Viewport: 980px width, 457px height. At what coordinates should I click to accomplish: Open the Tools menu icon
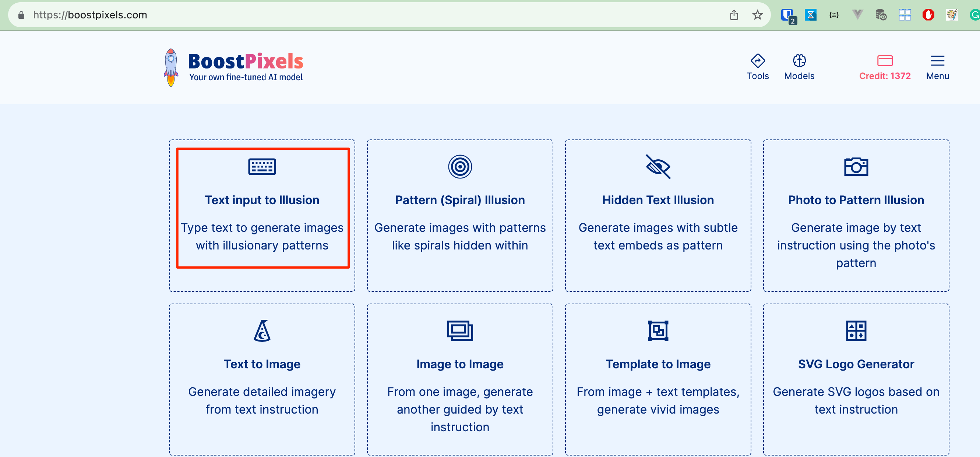tap(757, 60)
